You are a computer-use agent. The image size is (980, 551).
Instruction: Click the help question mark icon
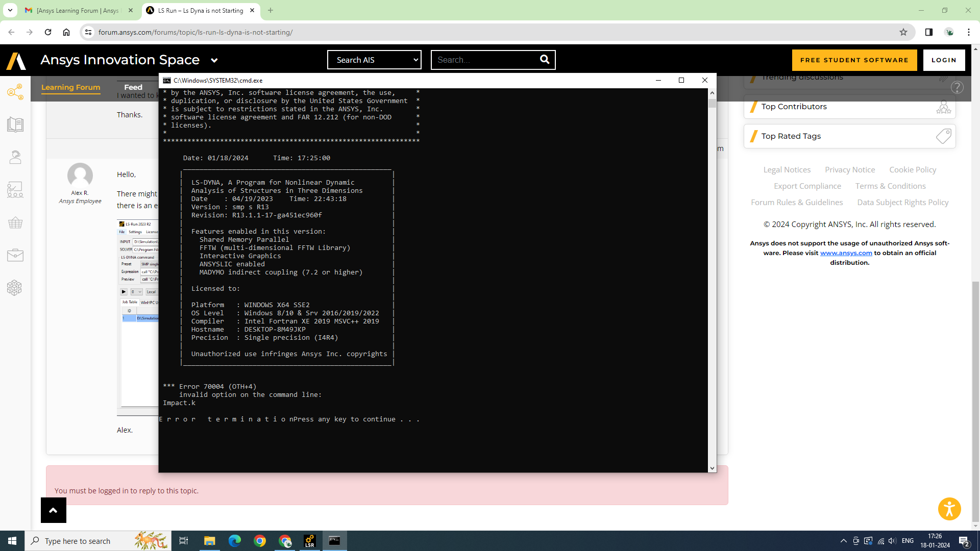(957, 87)
